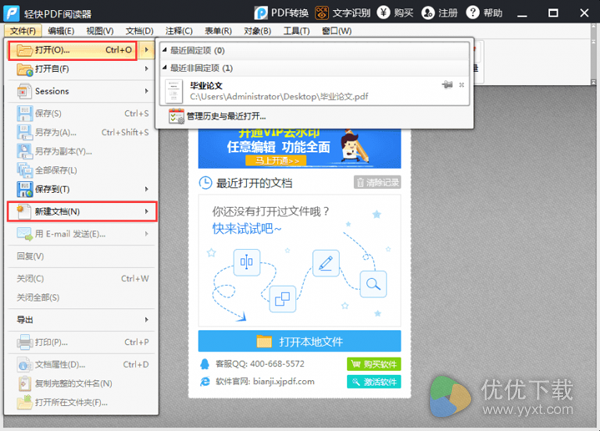Click the clock icon beside 最近打开的文档
600x431 pixels.
click(x=205, y=183)
